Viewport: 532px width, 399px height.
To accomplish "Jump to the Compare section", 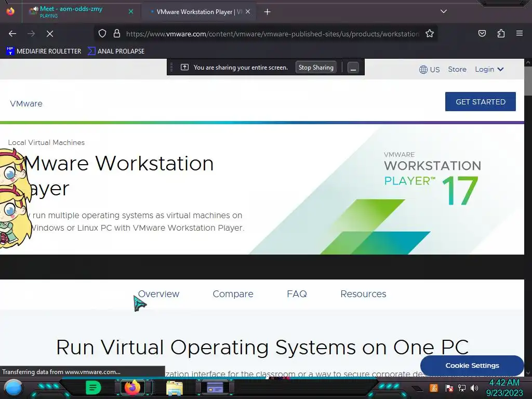I will pyautogui.click(x=233, y=294).
